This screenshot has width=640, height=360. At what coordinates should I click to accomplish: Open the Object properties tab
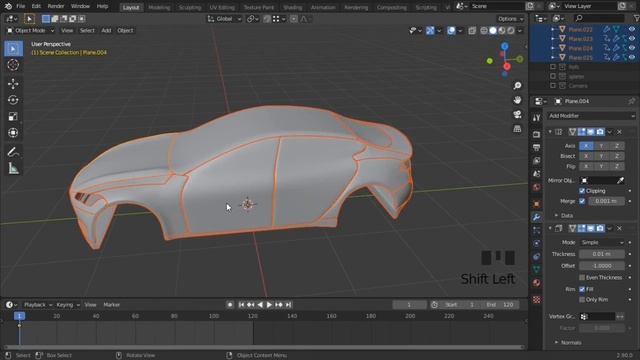tap(537, 204)
